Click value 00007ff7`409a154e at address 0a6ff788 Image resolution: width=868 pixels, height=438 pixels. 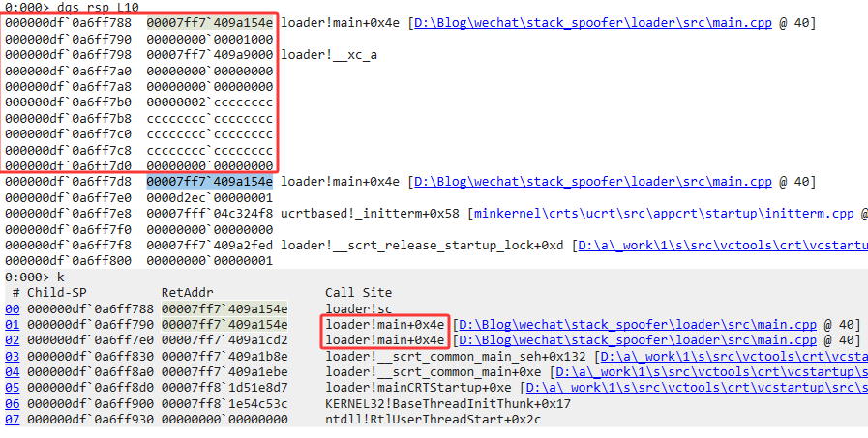coord(210,23)
